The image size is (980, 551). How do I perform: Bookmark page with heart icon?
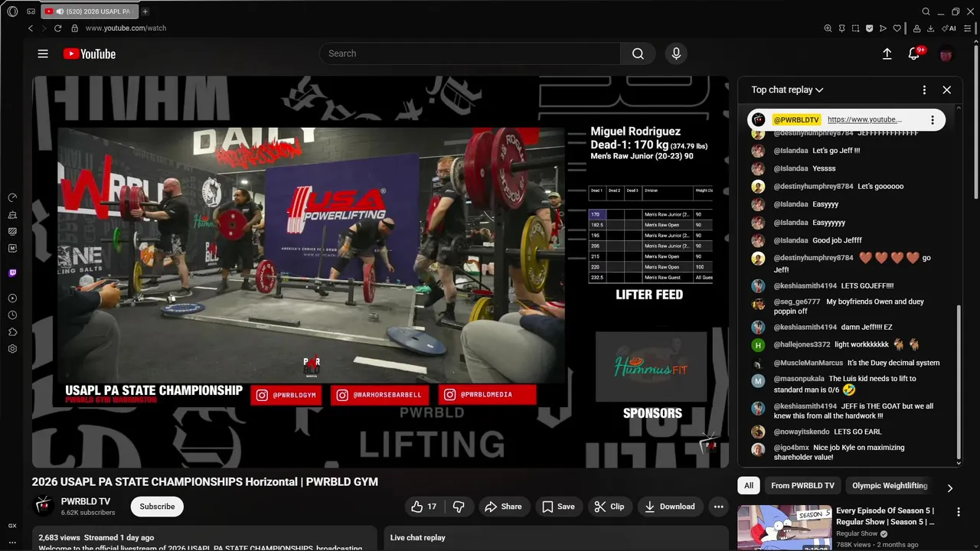[897, 28]
